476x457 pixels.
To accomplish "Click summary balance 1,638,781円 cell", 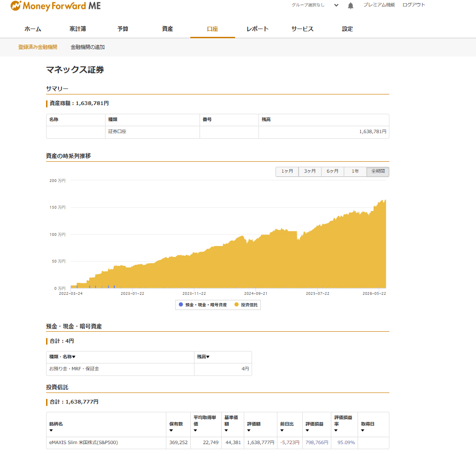I will tap(324, 132).
